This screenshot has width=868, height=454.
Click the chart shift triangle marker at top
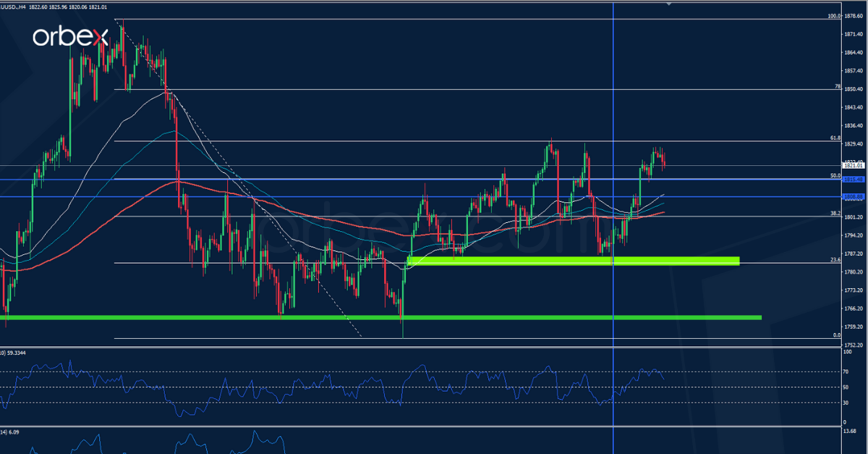coord(668,4)
